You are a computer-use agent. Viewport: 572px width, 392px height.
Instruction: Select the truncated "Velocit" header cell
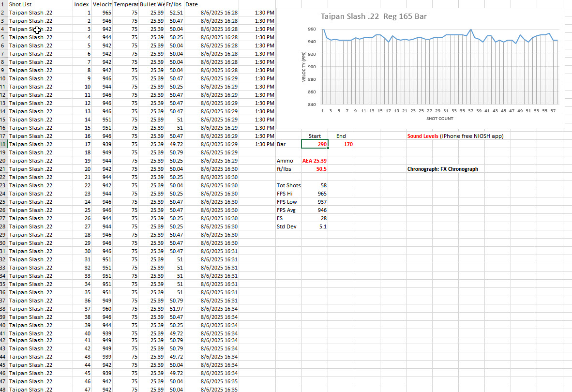[x=102, y=4]
